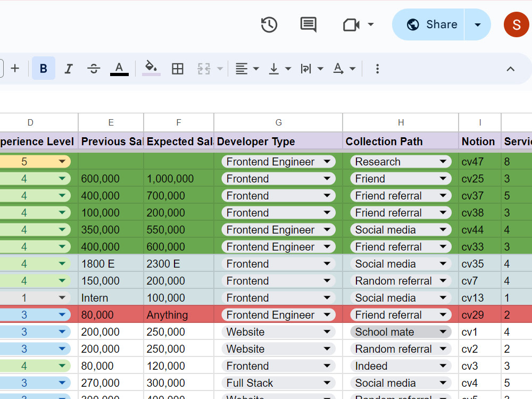This screenshot has width=532, height=399.
Task: Click the Developer Type header cell
Action: 279,141
